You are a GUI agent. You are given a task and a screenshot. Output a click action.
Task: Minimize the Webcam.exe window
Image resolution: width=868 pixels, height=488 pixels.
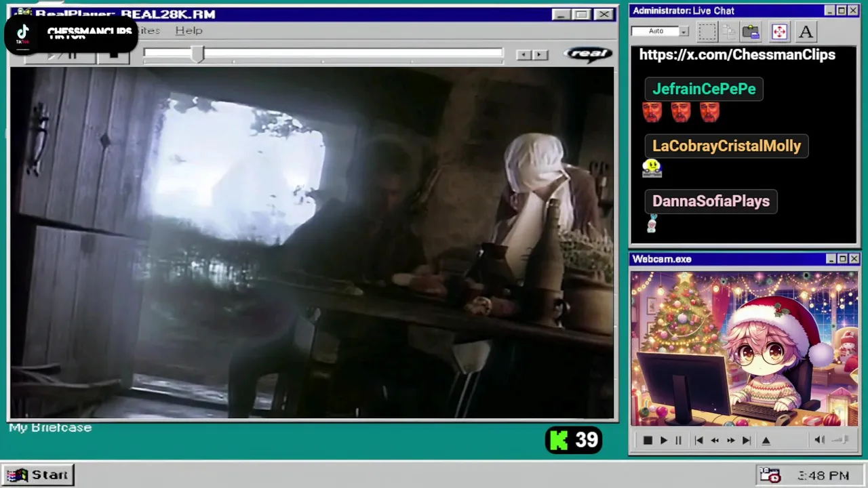click(831, 259)
